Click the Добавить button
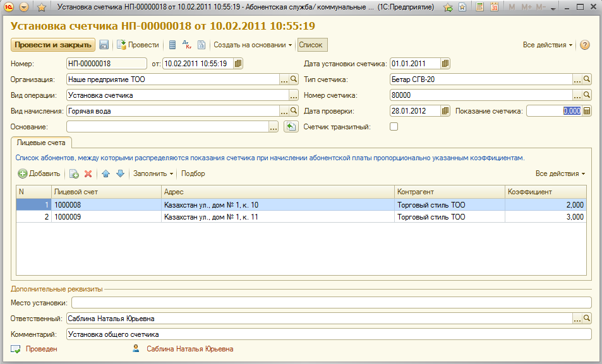The height and width of the screenshot is (364, 602). 39,173
